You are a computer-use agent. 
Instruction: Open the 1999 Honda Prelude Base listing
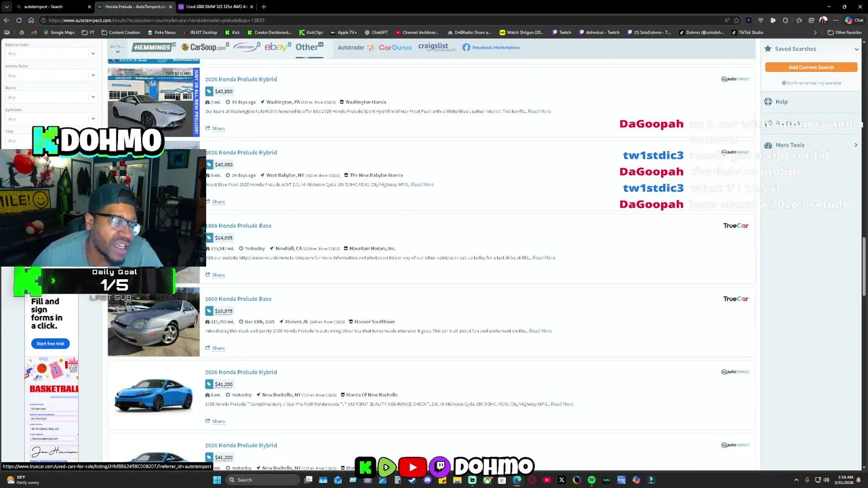[239, 226]
